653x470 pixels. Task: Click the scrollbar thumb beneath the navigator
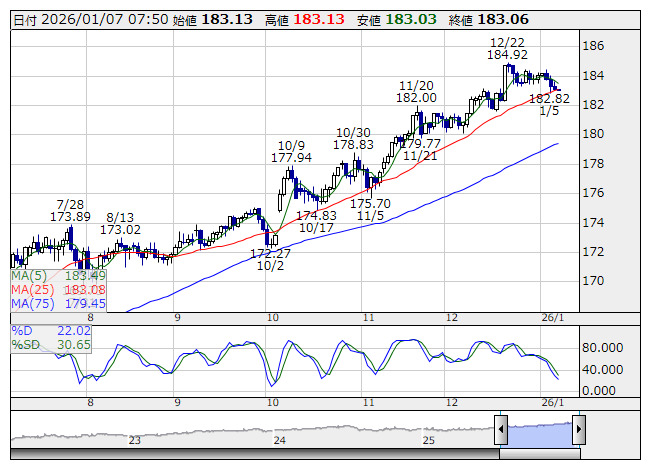539,452
